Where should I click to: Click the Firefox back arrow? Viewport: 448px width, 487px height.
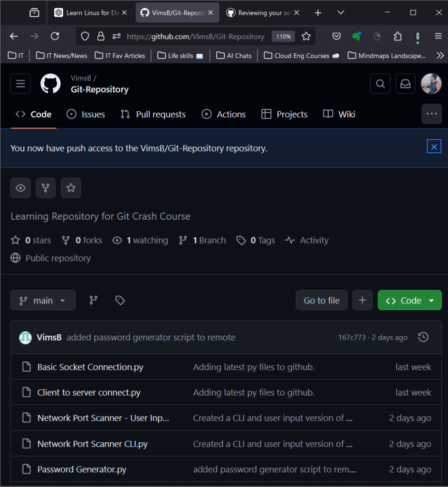coord(14,36)
